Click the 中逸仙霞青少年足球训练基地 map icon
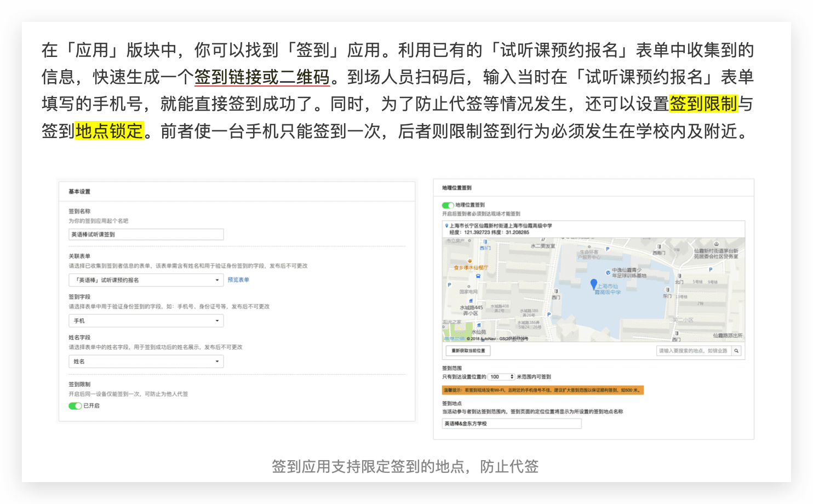 (608, 272)
